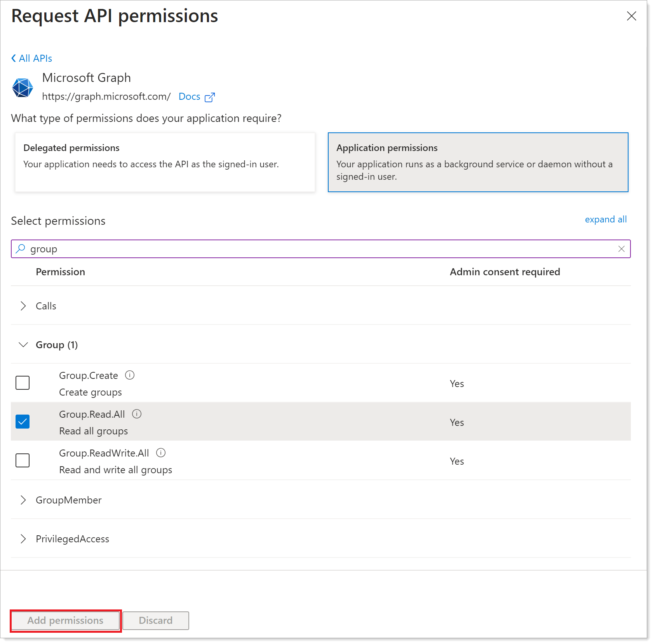Show info tooltip for Group.Read.All
This screenshot has height=644, width=653.
pyautogui.click(x=137, y=414)
